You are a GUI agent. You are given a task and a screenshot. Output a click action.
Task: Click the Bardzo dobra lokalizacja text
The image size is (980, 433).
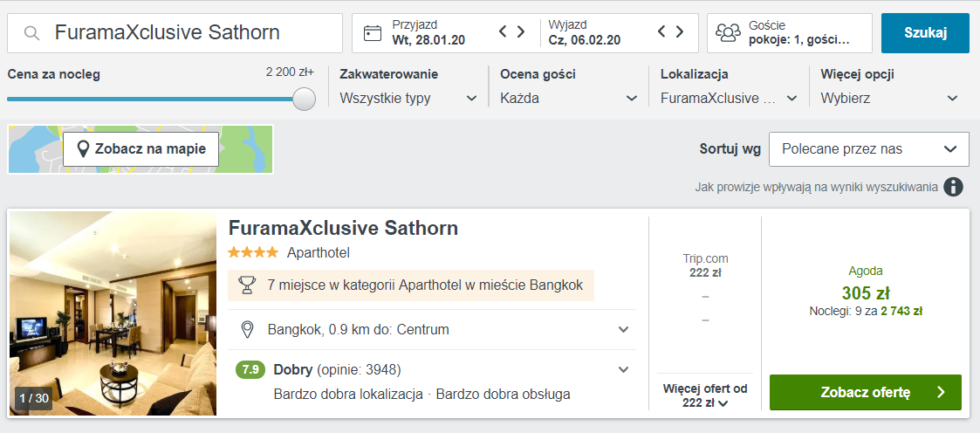click(348, 395)
